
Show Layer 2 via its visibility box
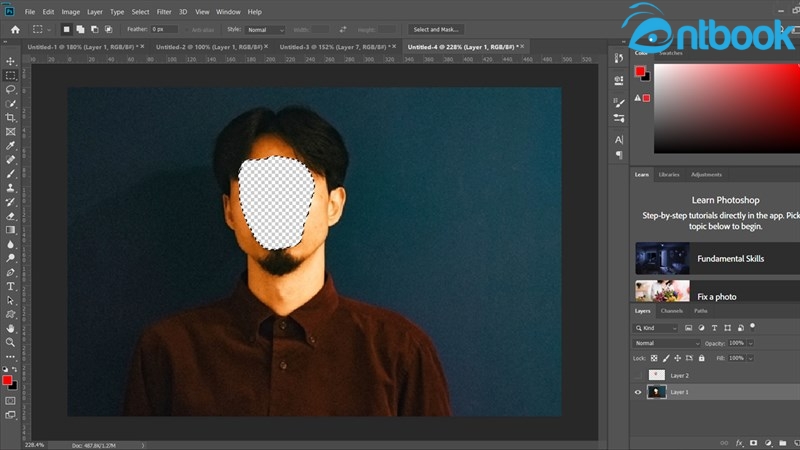pos(638,376)
